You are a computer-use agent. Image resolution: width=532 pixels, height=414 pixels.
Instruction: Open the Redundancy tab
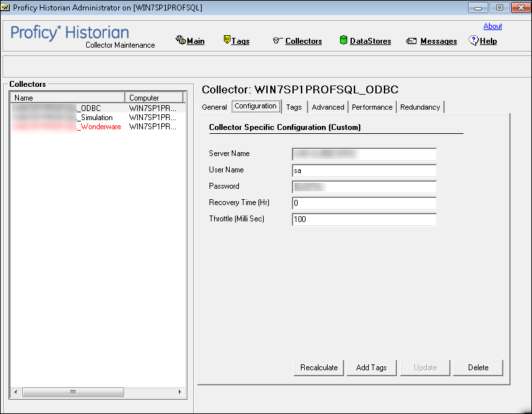click(420, 107)
